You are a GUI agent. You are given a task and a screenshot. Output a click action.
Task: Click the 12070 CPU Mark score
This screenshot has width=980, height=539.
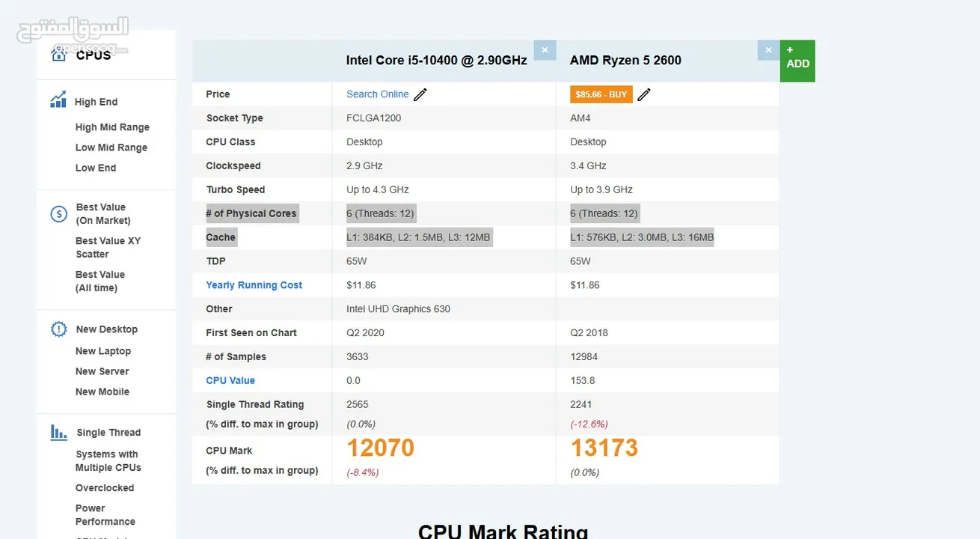(x=380, y=448)
